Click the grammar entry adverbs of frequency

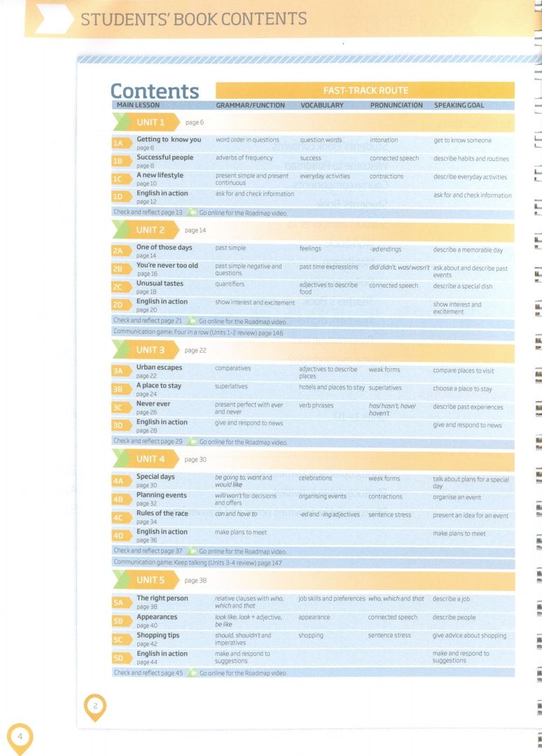[x=244, y=158]
